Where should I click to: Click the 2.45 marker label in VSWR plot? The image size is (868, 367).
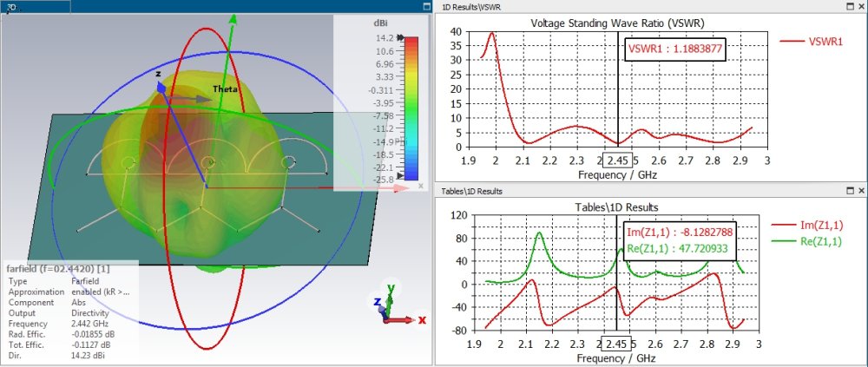tap(617, 161)
